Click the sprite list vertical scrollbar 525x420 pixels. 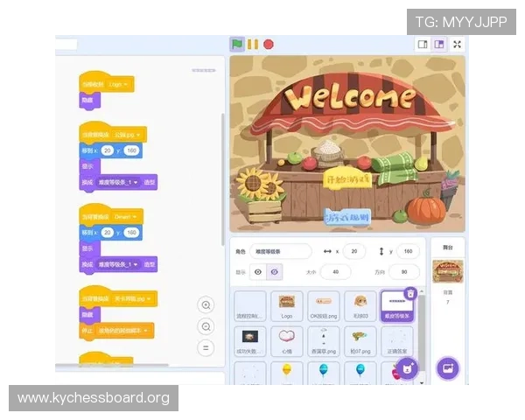(x=422, y=332)
